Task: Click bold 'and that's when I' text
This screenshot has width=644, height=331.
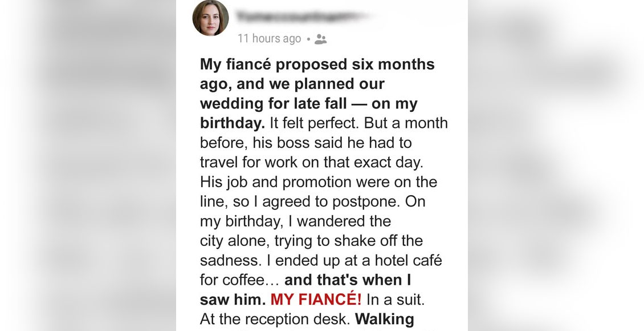Action: [348, 280]
